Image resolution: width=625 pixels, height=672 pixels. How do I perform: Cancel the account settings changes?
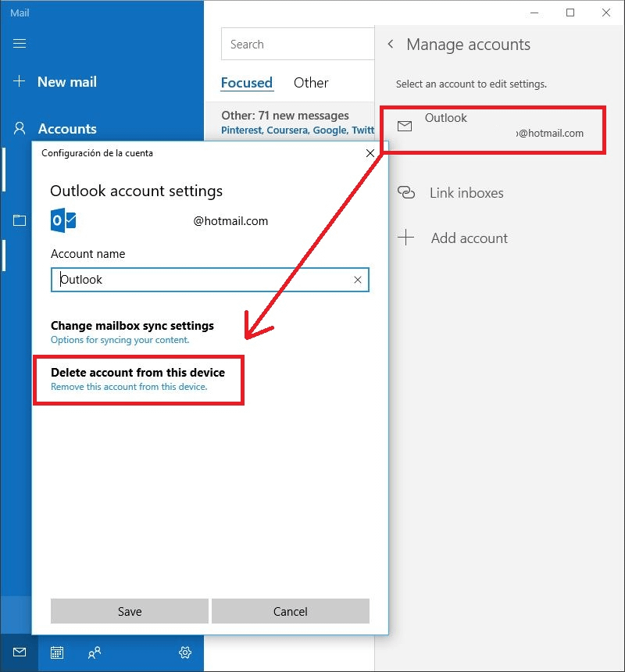(x=290, y=611)
